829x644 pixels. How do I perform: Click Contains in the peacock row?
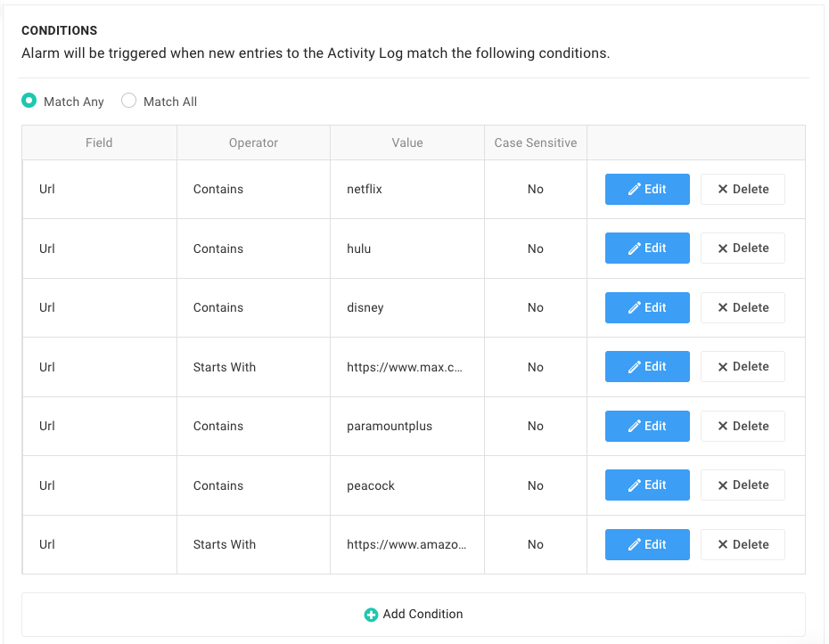[218, 485]
